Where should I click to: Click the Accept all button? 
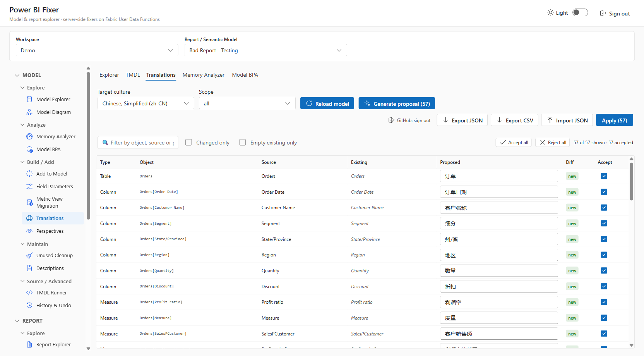514,142
